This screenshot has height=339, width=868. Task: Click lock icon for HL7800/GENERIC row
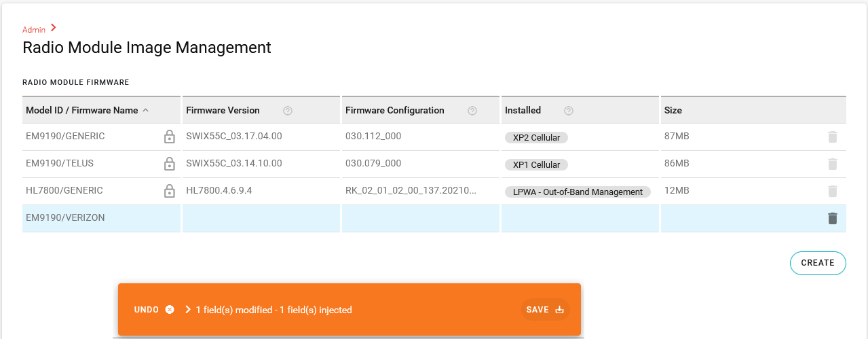pos(170,192)
